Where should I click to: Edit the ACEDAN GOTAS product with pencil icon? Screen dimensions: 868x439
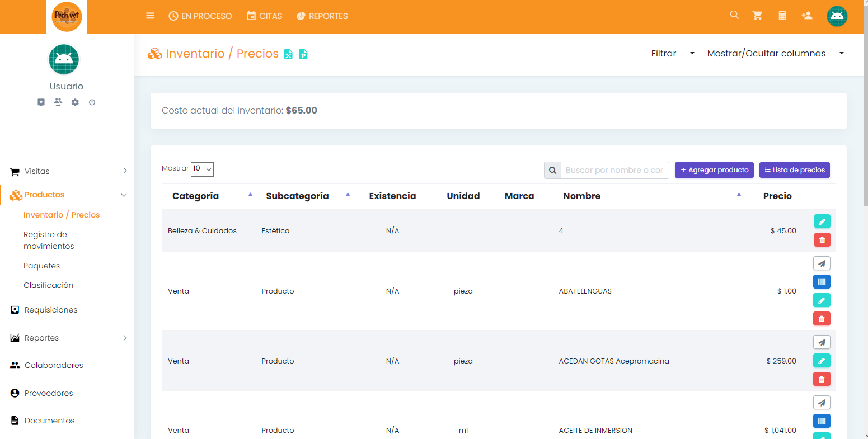(x=822, y=361)
